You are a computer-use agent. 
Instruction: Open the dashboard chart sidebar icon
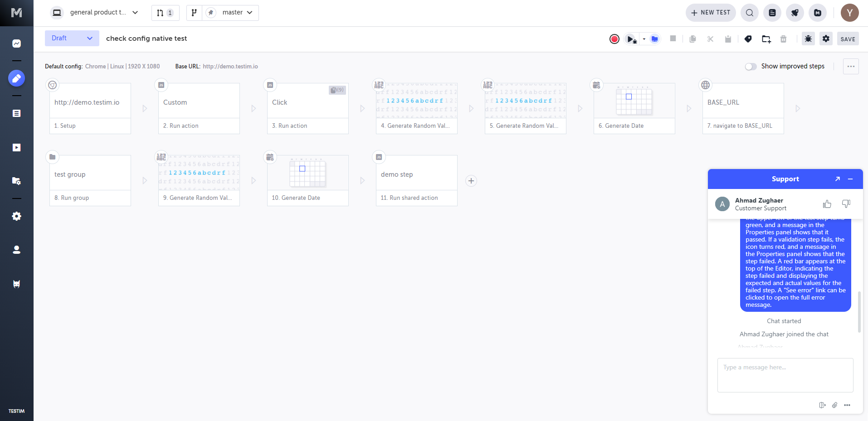coord(17,44)
